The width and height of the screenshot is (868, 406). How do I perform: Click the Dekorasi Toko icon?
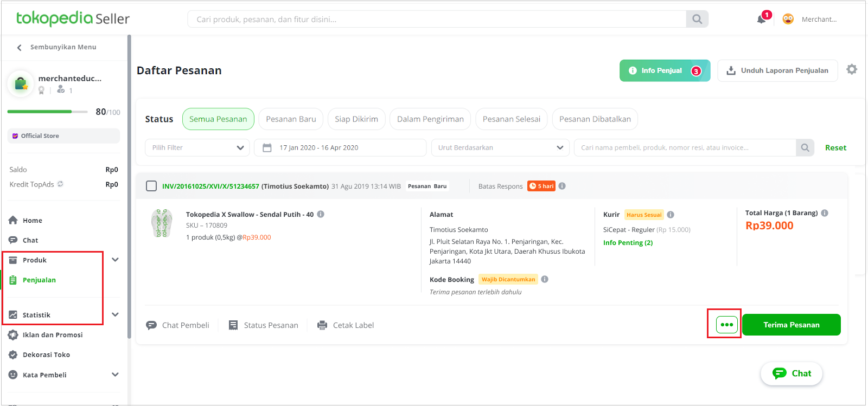13,355
